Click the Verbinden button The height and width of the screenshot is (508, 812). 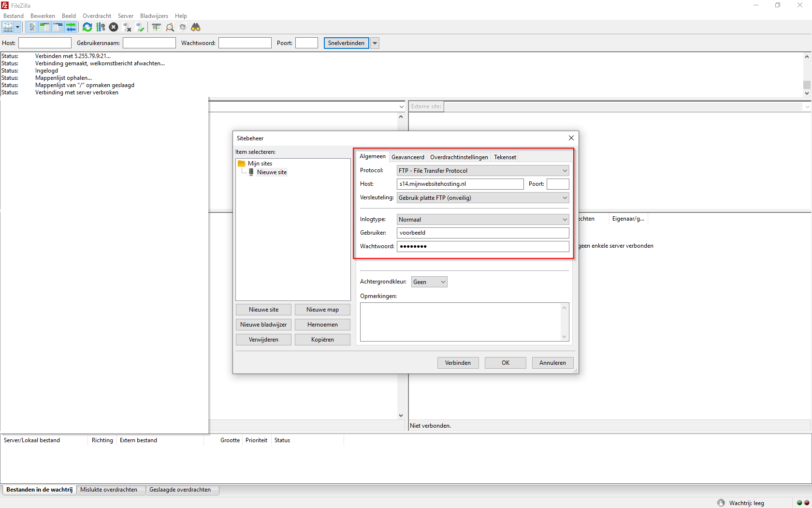458,363
